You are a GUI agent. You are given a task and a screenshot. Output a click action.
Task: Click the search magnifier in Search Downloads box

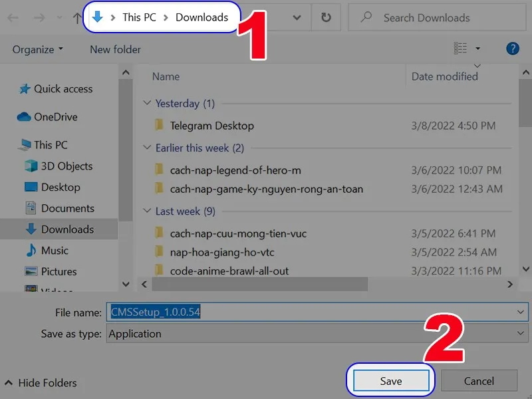366,17
